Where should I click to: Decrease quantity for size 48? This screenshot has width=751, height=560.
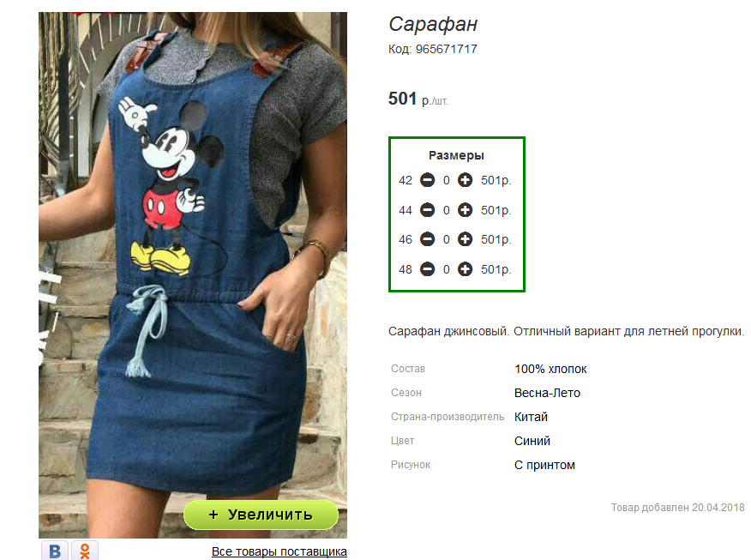click(427, 269)
